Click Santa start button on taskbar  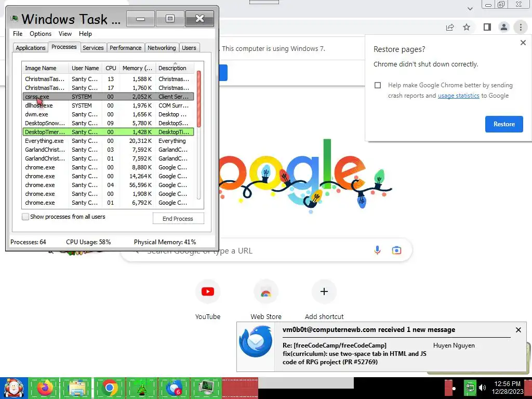[x=14, y=388]
